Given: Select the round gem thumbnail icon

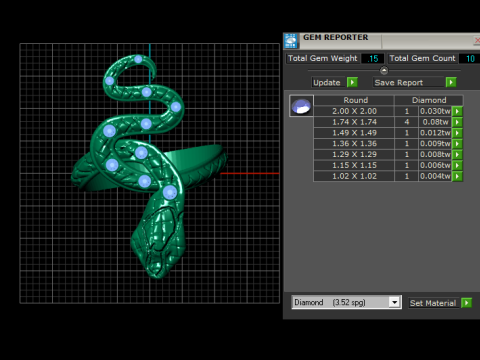Looking at the screenshot, I should click(301, 106).
